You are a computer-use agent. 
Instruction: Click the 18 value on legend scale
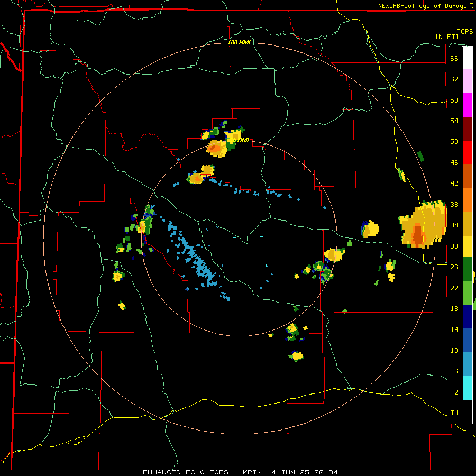[454, 308]
